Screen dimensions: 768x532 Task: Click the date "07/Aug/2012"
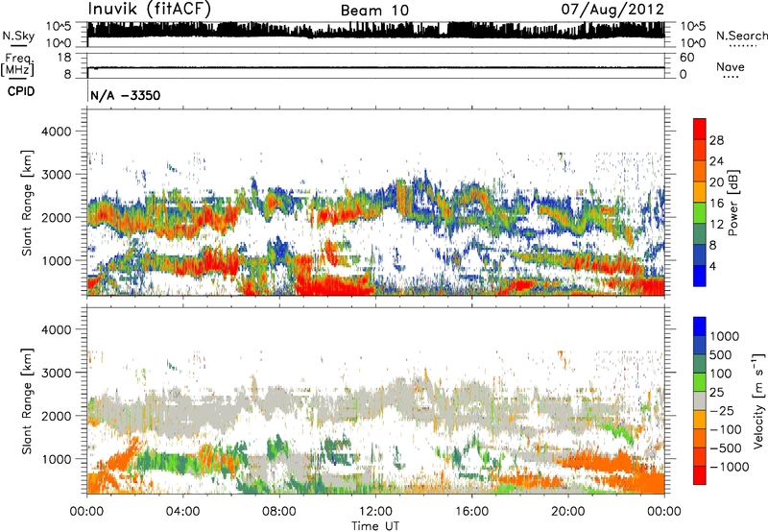pyautogui.click(x=612, y=10)
